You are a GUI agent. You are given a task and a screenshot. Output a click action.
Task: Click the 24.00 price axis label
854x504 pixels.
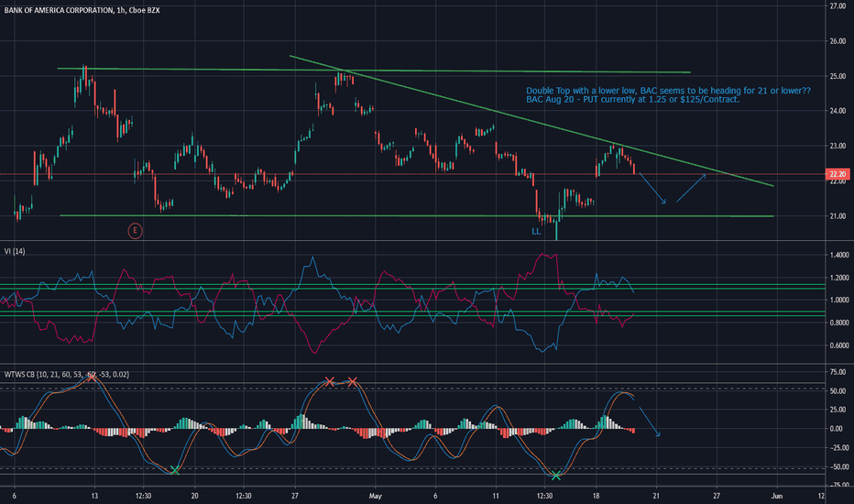838,111
